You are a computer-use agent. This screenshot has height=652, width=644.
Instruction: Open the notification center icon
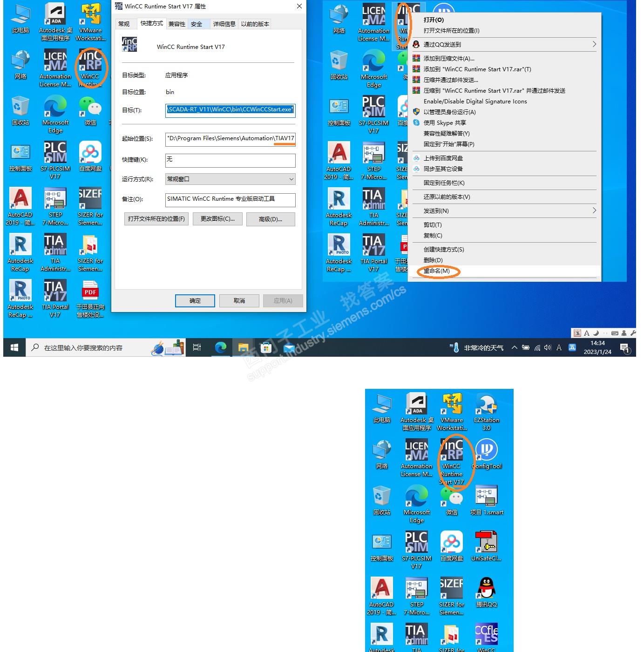624,347
